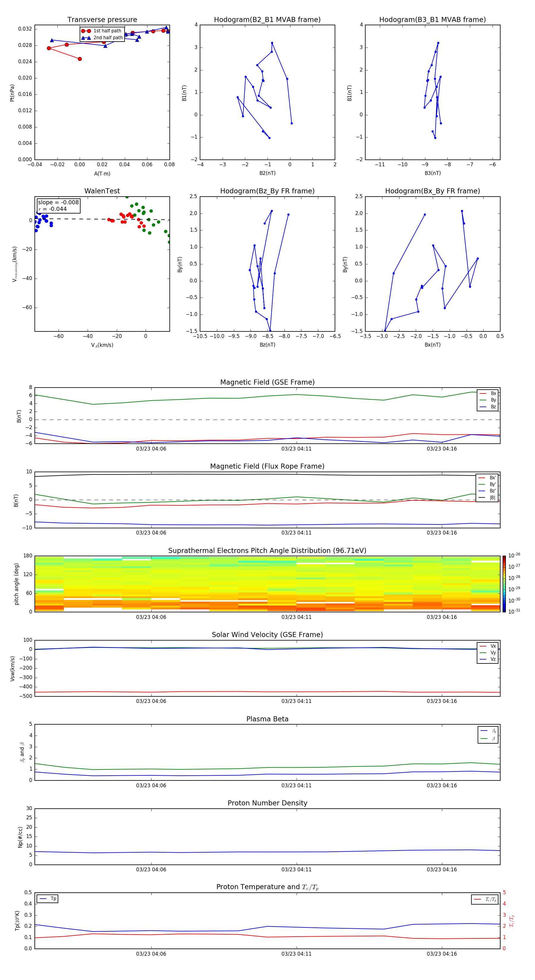This screenshot has height=980, width=535.
Task: Click the "WalenTest" plot title
Action: (x=102, y=191)
